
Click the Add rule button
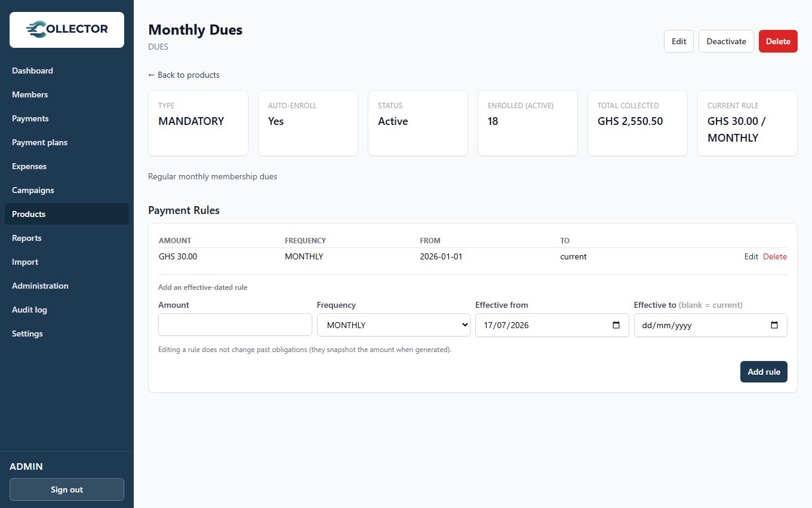pyautogui.click(x=764, y=372)
